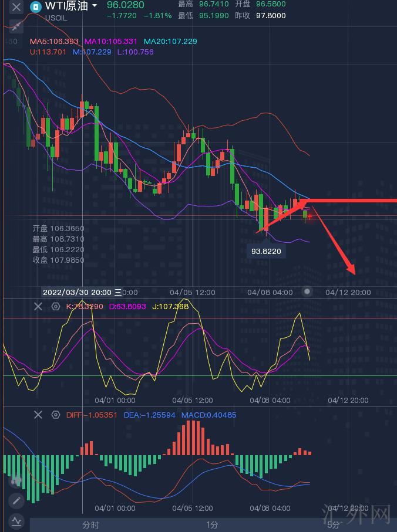
Task: Click the 2022/03/30 20:00 crosshair date label
Action: click(x=82, y=292)
